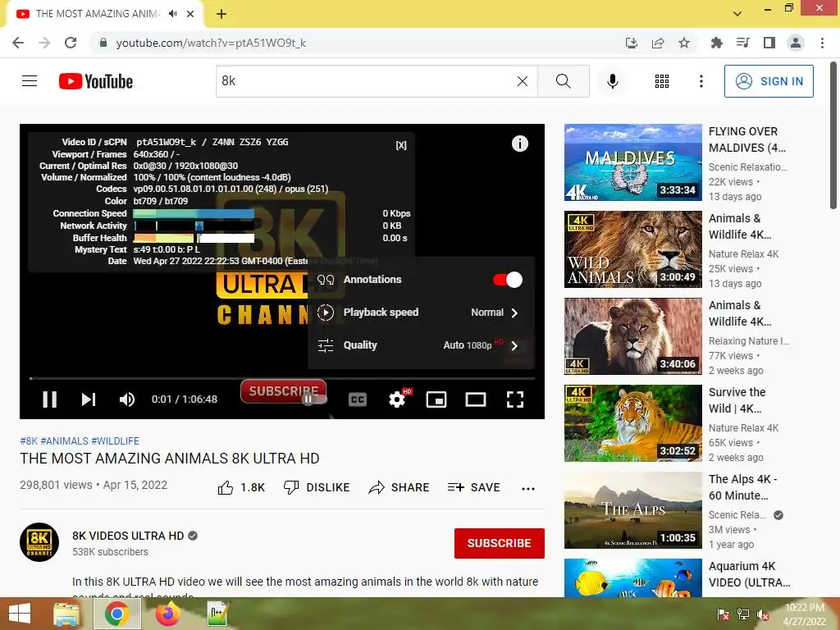Like the video thumbs up
Image resolution: width=840 pixels, height=630 pixels.
pos(241,487)
